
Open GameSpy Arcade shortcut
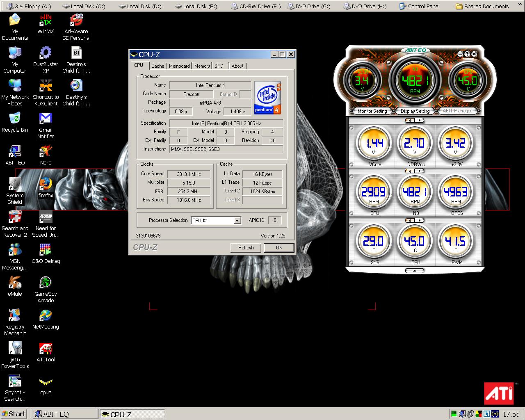point(46,290)
